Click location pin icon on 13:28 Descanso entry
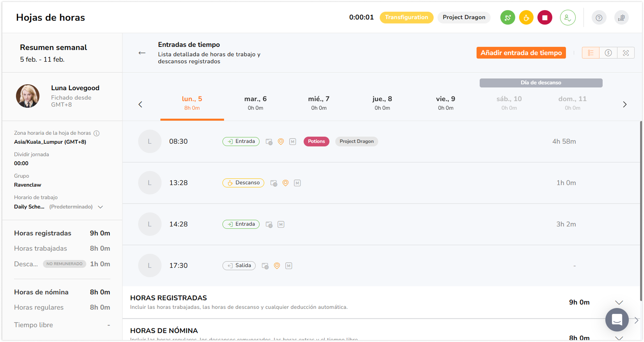This screenshot has height=342, width=644. pyautogui.click(x=285, y=183)
